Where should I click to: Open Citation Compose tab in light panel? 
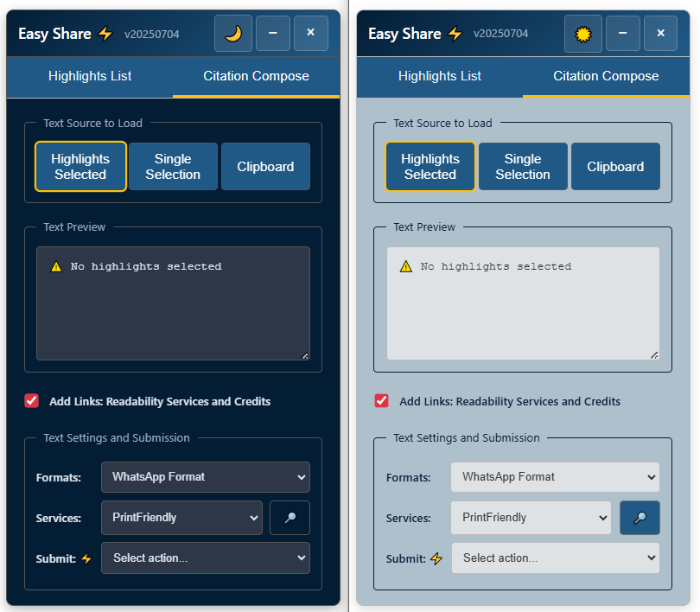tap(607, 76)
